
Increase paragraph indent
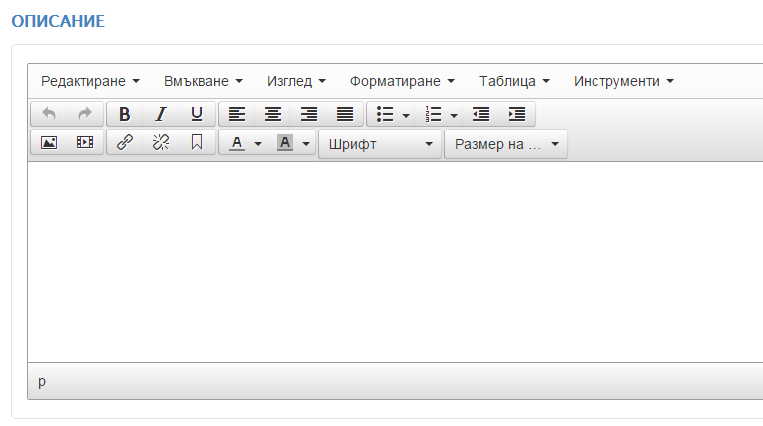pyautogui.click(x=517, y=114)
